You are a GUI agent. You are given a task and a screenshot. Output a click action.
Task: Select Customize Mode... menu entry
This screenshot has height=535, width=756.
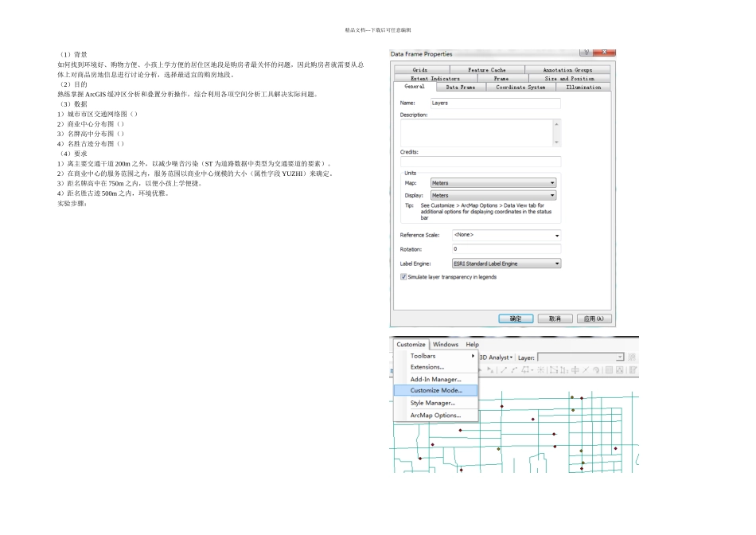436,390
